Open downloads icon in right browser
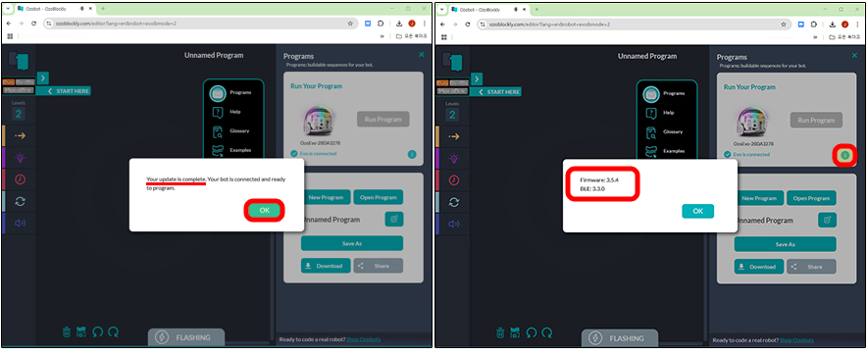The image size is (868, 355). [x=832, y=24]
